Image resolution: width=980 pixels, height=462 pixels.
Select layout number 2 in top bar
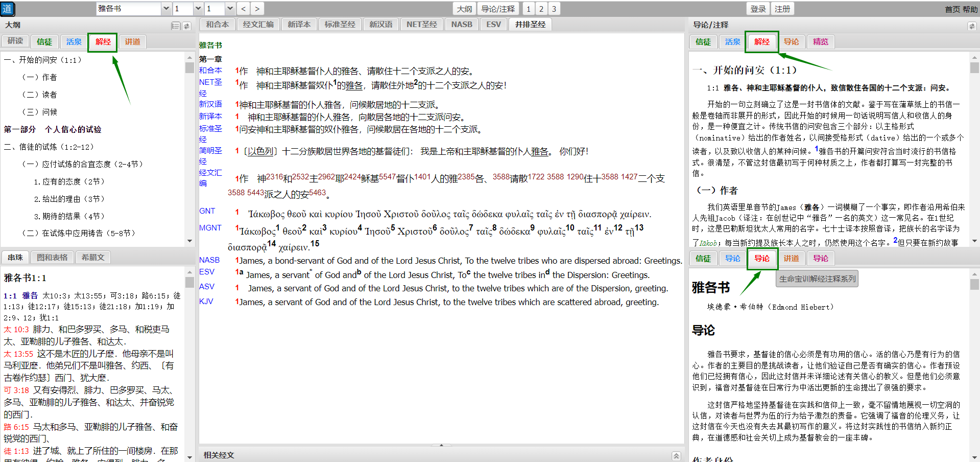point(541,9)
